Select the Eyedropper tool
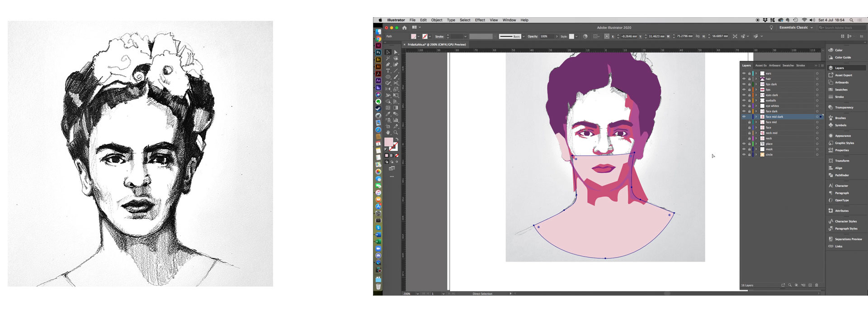The height and width of the screenshot is (316, 868). (x=388, y=114)
